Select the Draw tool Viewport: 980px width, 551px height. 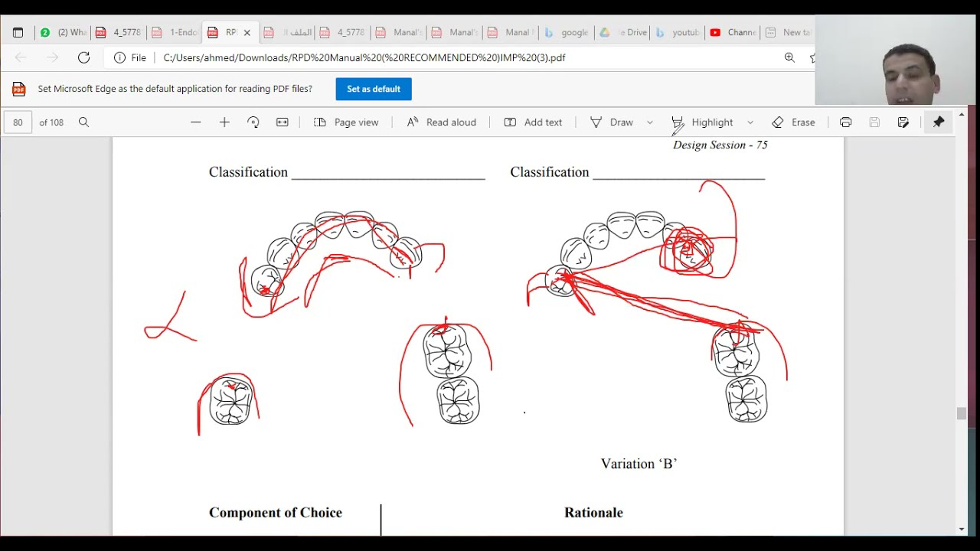click(x=612, y=122)
